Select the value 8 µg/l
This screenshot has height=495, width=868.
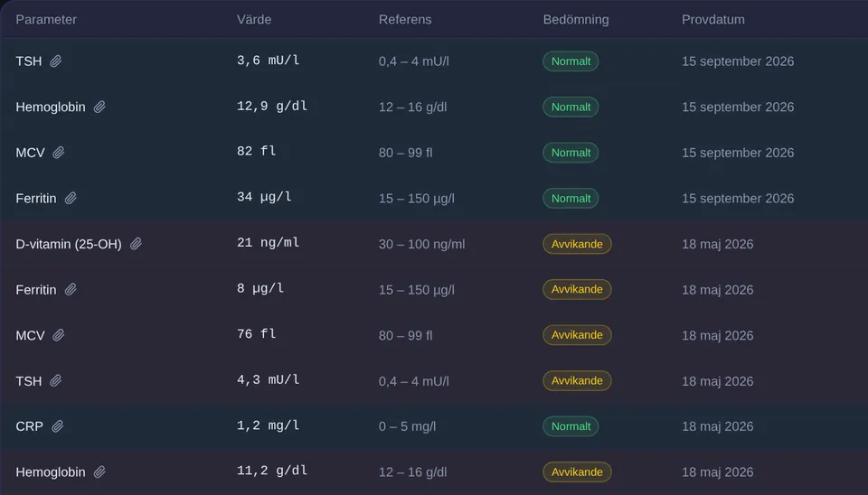click(260, 289)
